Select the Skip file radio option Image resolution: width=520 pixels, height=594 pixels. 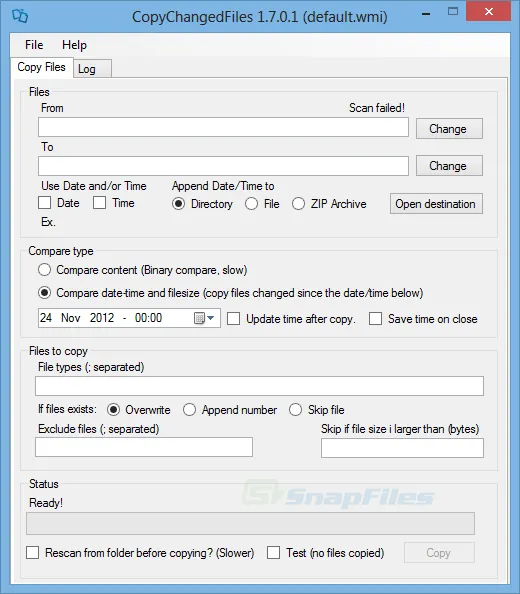tap(295, 410)
